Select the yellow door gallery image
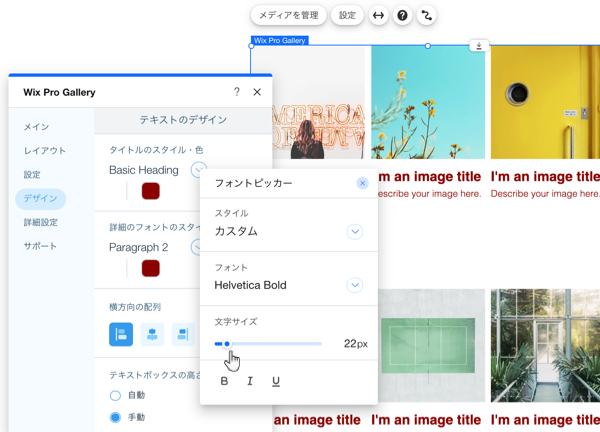The width and height of the screenshot is (600, 432). pyautogui.click(x=545, y=102)
